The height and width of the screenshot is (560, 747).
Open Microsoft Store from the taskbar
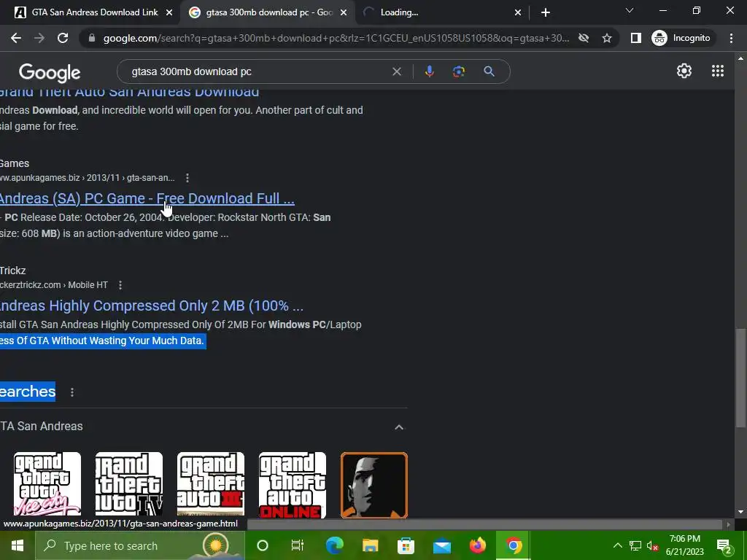(406, 545)
